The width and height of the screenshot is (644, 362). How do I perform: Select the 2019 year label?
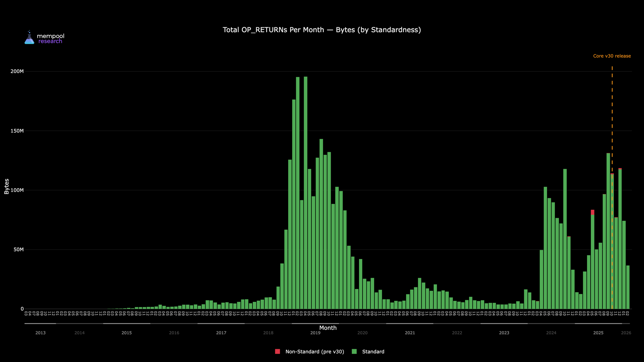[315, 333]
